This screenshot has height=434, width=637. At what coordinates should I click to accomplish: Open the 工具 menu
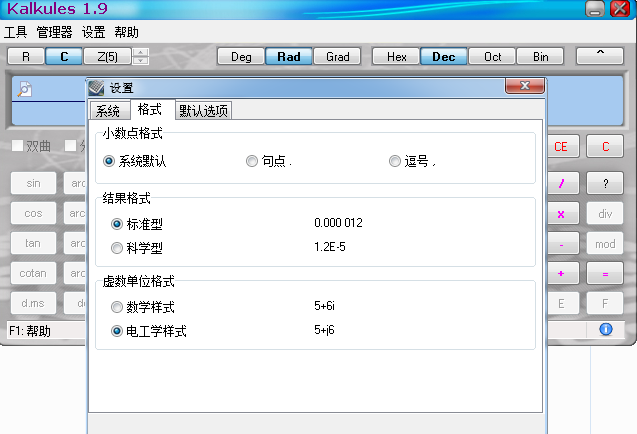15,32
